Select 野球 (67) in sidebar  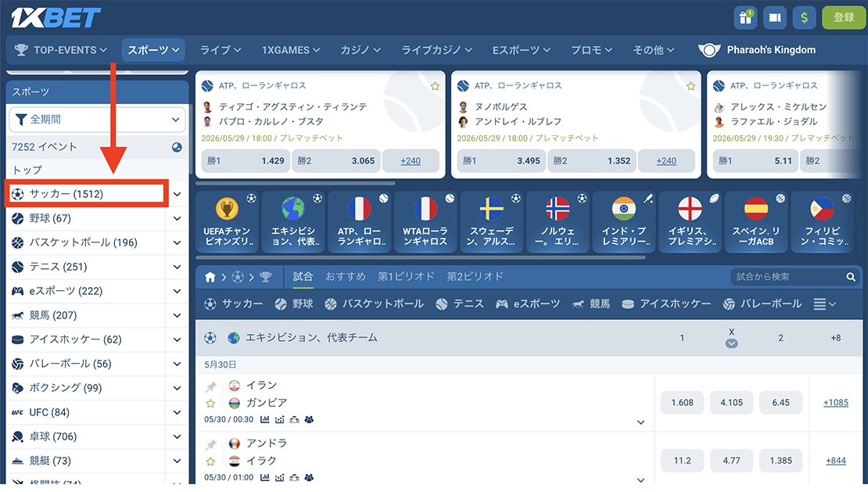pyautogui.click(x=86, y=218)
